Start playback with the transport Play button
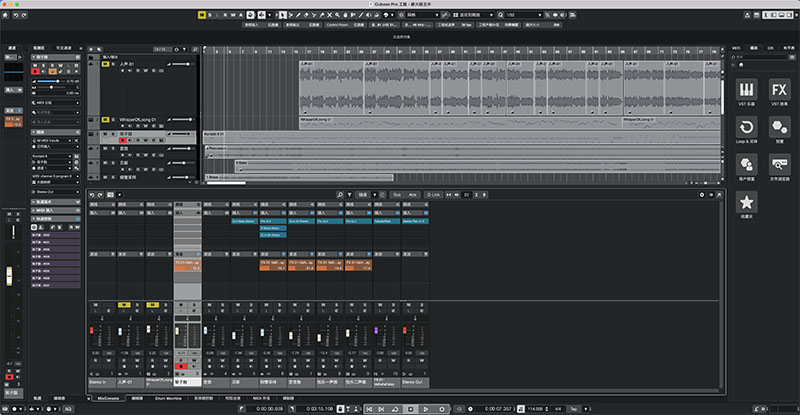The width and height of the screenshot is (800, 415). tap(426, 409)
